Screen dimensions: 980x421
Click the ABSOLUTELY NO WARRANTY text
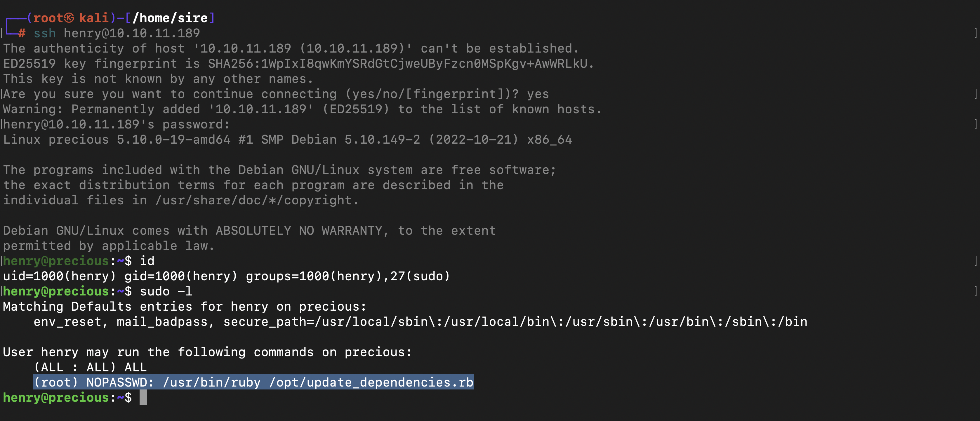tap(299, 230)
